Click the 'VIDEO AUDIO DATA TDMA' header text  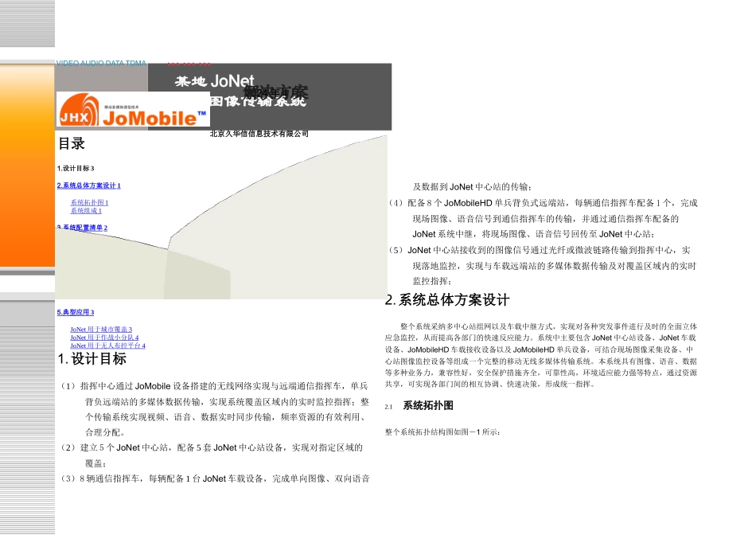tap(101, 63)
